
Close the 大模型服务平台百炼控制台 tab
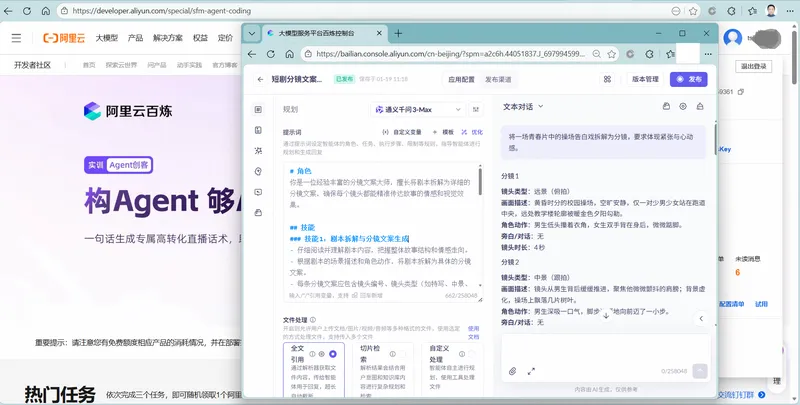click(379, 33)
